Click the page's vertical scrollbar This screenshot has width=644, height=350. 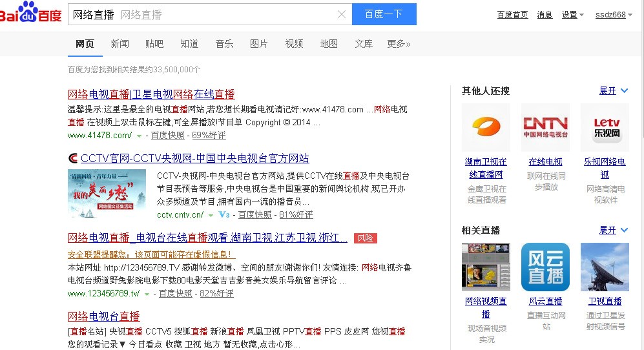point(641,175)
